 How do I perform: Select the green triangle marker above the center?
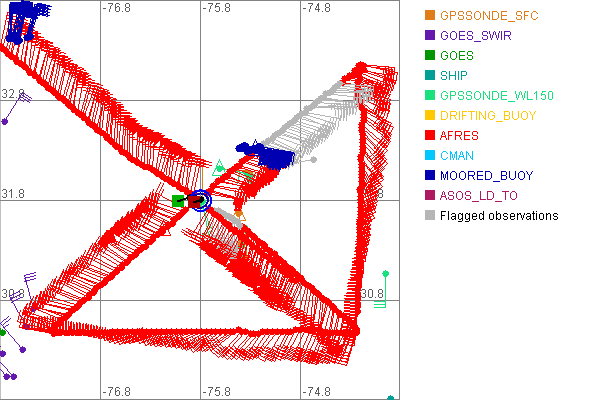point(219,164)
